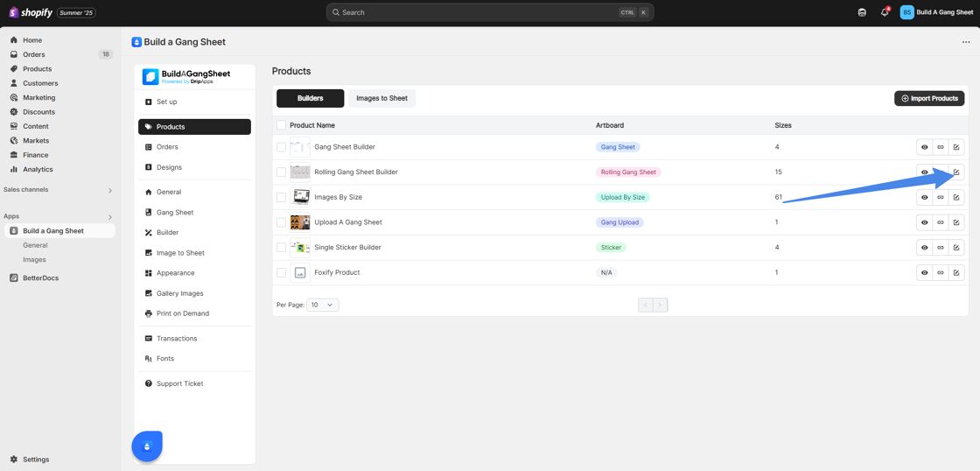Open Gallery Images settings
Viewport: 980px width, 471px height.
pos(194,293)
